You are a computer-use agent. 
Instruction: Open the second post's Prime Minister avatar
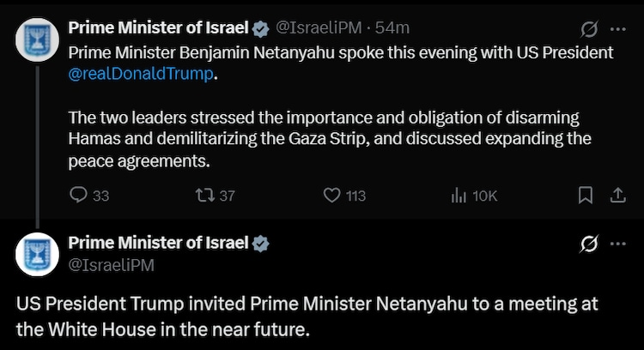37,254
